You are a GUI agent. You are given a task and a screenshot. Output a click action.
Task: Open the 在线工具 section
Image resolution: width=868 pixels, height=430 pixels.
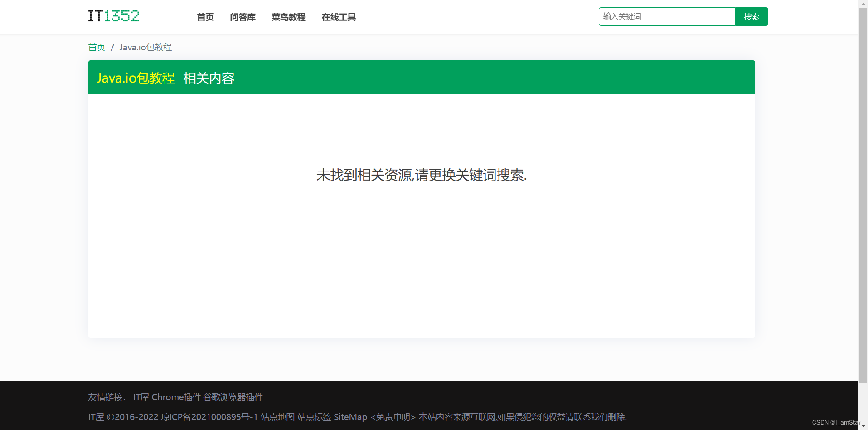click(x=338, y=17)
